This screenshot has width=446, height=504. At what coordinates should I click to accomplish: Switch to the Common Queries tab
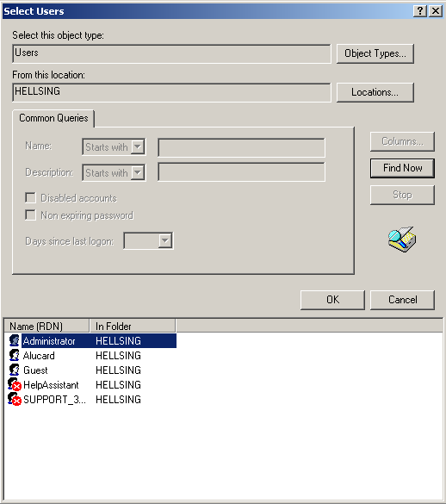point(53,118)
